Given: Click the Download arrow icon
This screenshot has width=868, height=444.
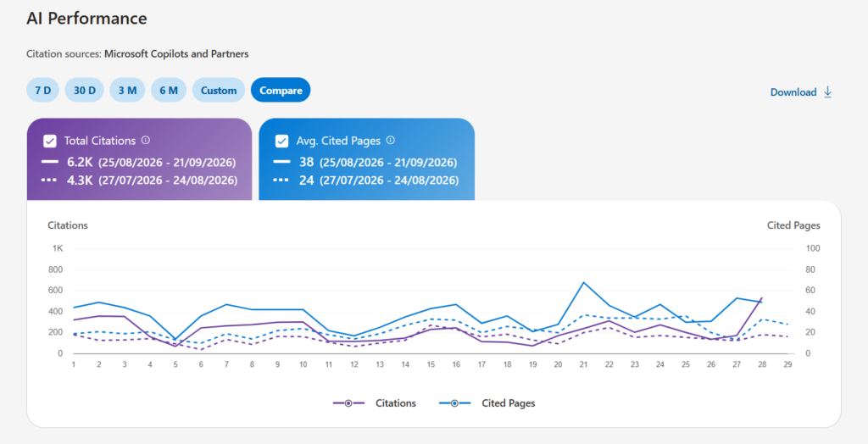Looking at the screenshot, I should 827,92.
